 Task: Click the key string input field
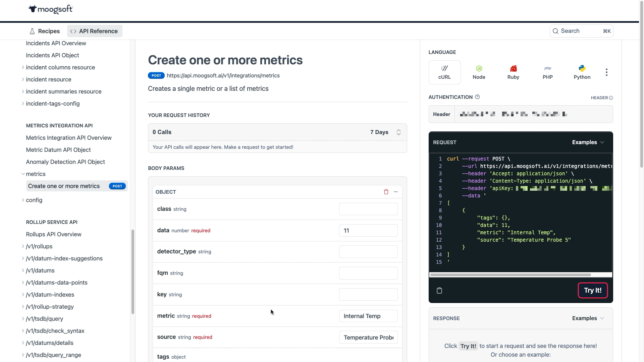tap(368, 295)
